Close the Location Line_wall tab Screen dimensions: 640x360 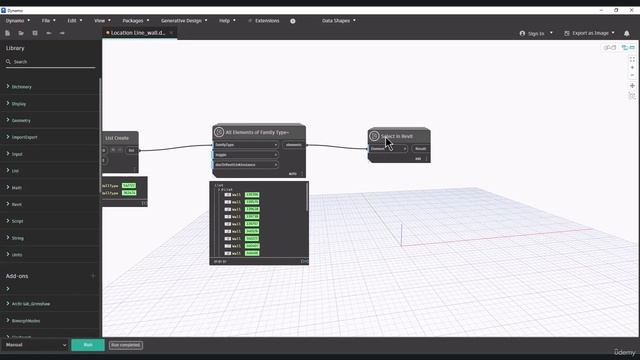pyautogui.click(x=171, y=33)
